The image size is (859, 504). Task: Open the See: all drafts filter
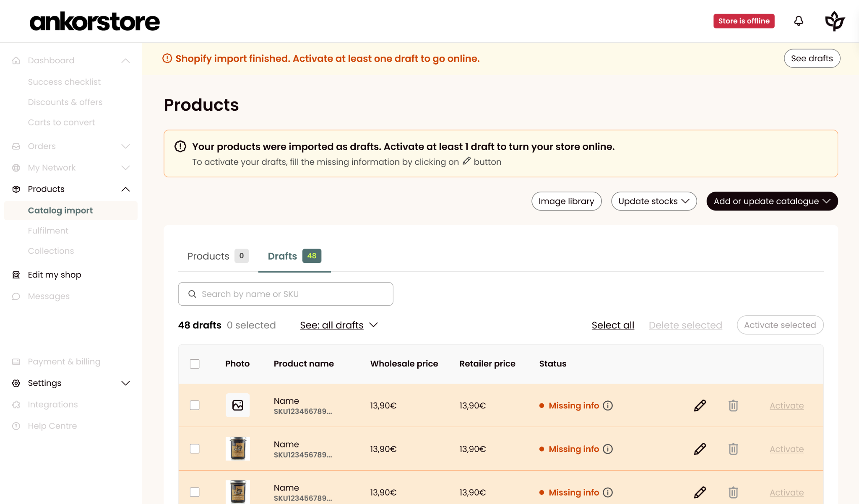click(x=339, y=325)
